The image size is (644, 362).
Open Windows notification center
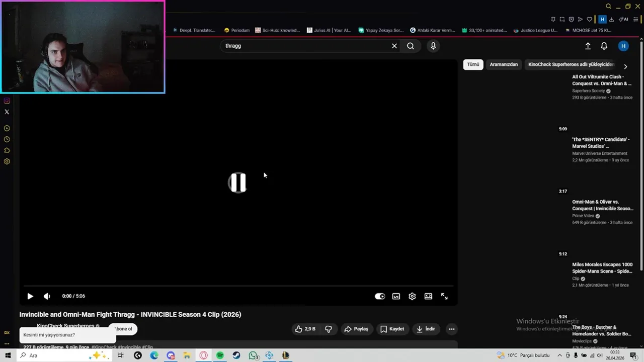click(x=633, y=355)
